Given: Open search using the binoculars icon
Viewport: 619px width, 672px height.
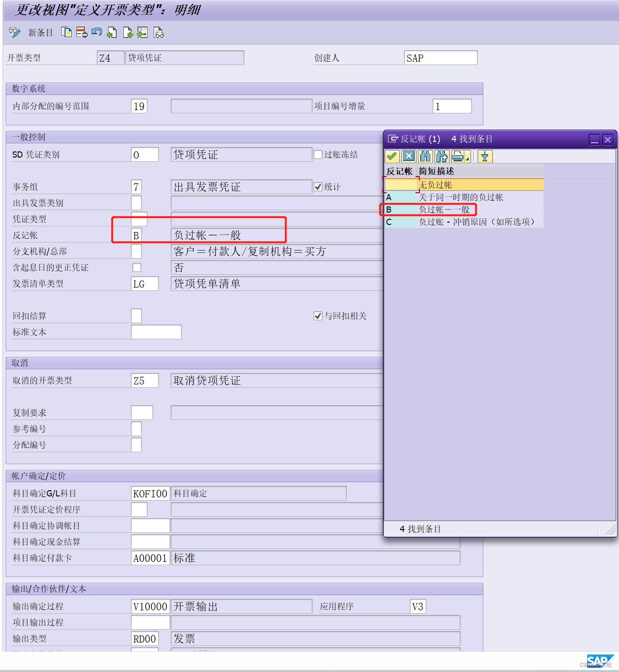Looking at the screenshot, I should (425, 156).
